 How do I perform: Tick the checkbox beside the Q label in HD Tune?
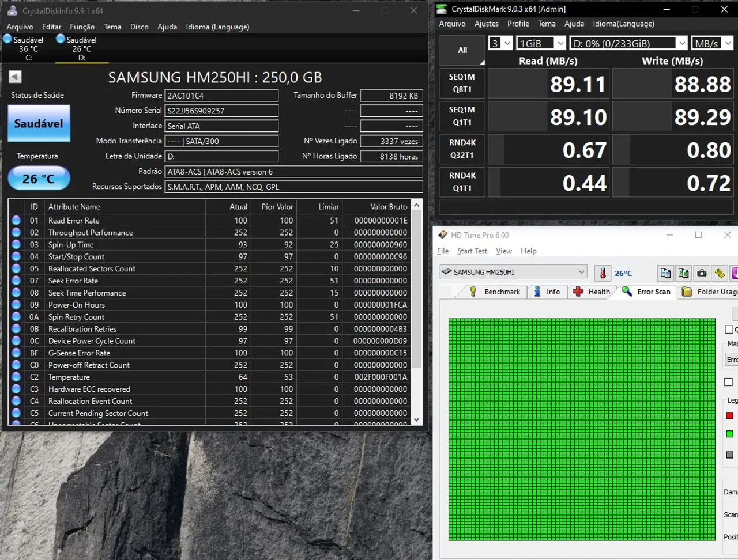point(729,330)
